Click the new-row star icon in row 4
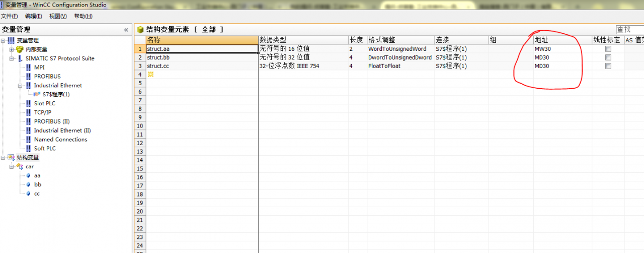 pos(150,75)
